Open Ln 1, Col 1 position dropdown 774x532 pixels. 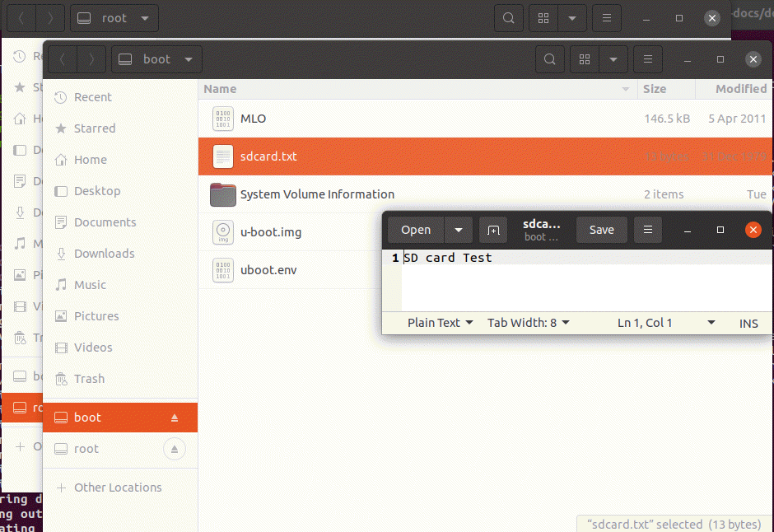coord(666,323)
